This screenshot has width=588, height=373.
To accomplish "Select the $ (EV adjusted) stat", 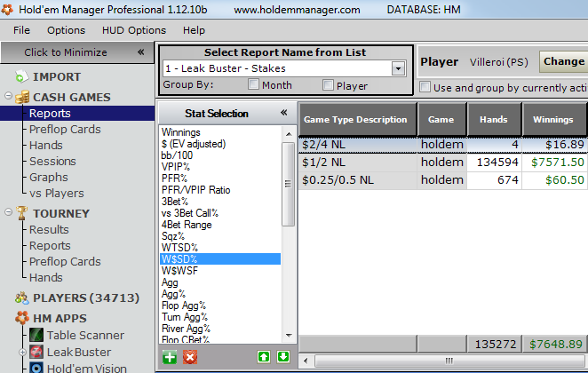I will point(220,144).
